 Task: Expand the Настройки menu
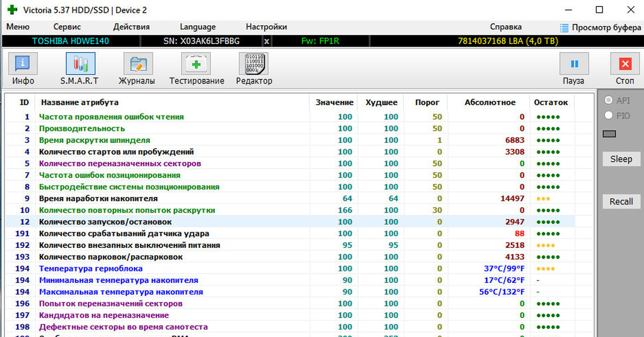[x=266, y=27]
